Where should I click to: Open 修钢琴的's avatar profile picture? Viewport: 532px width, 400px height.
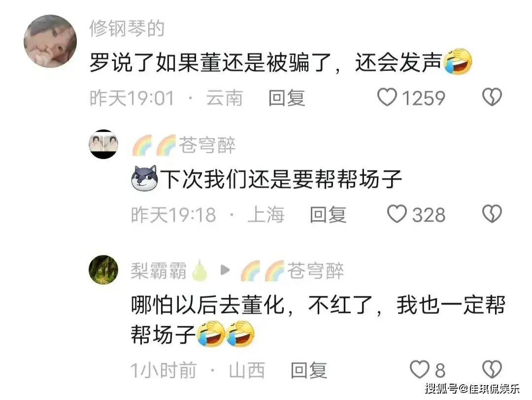[50, 41]
